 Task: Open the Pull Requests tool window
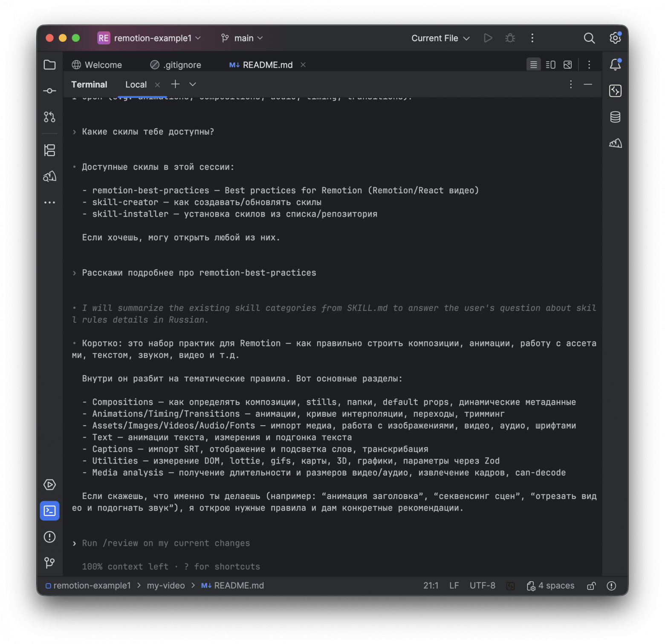49,117
